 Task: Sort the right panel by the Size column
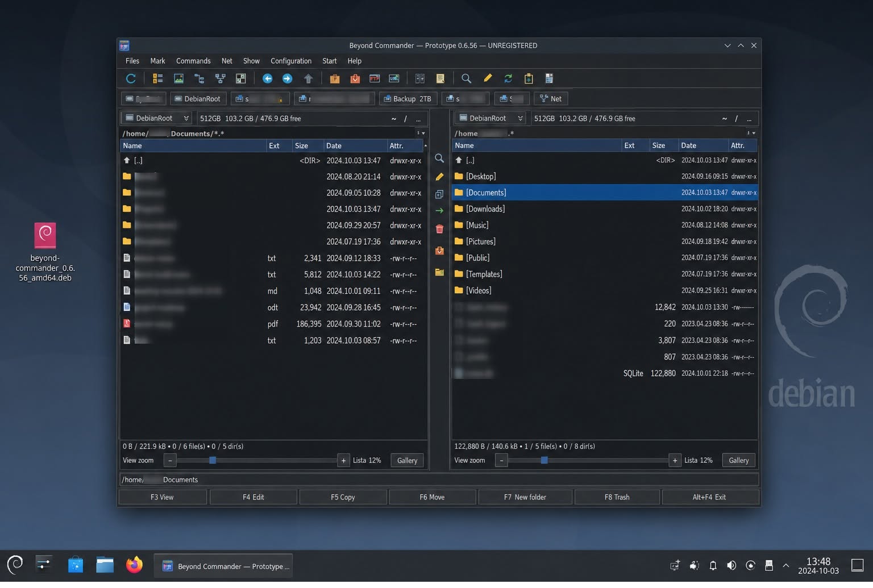(x=664, y=146)
